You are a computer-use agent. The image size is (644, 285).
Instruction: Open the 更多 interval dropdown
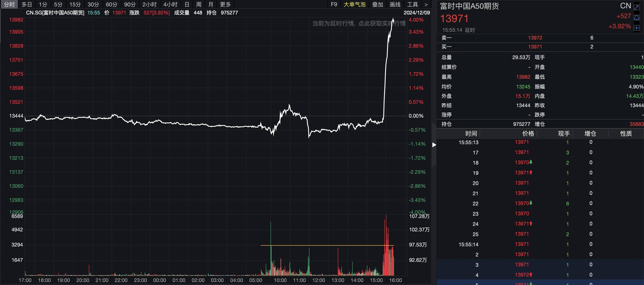coord(225,4)
